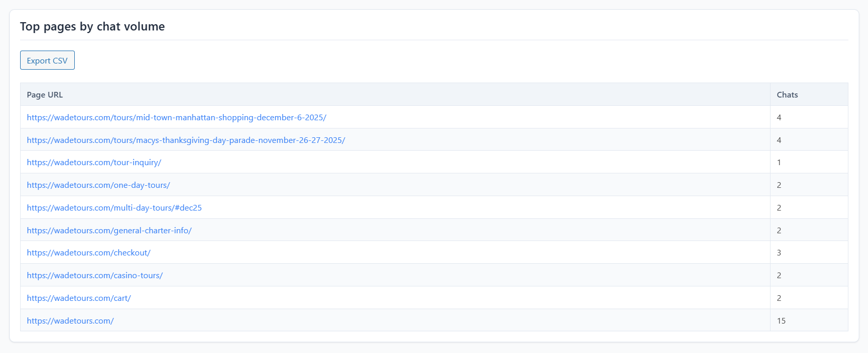Click the Export CSV button
This screenshot has width=868, height=353.
(x=47, y=60)
